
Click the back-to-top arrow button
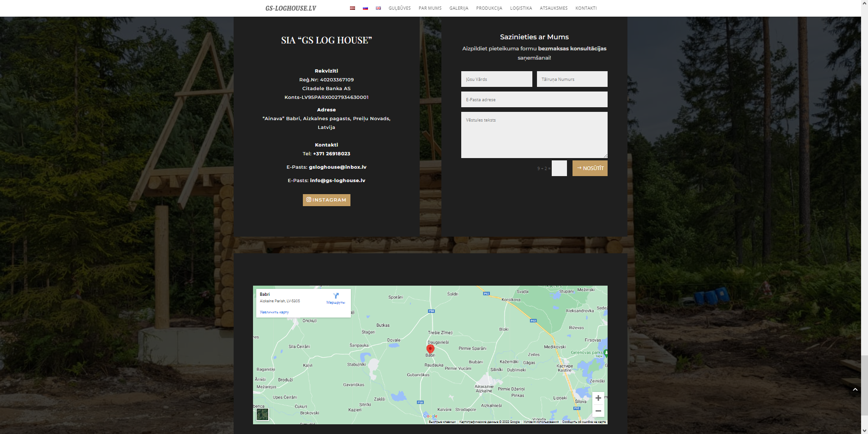coord(855,390)
